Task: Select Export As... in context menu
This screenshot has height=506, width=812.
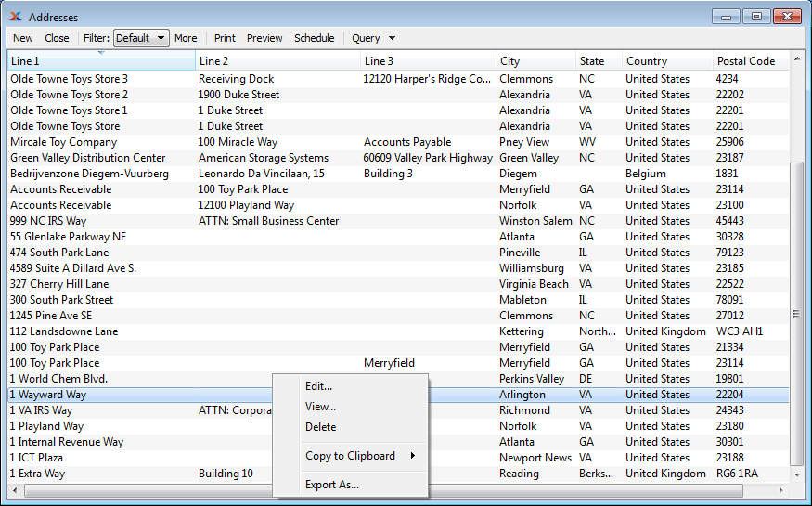Action: tap(331, 485)
